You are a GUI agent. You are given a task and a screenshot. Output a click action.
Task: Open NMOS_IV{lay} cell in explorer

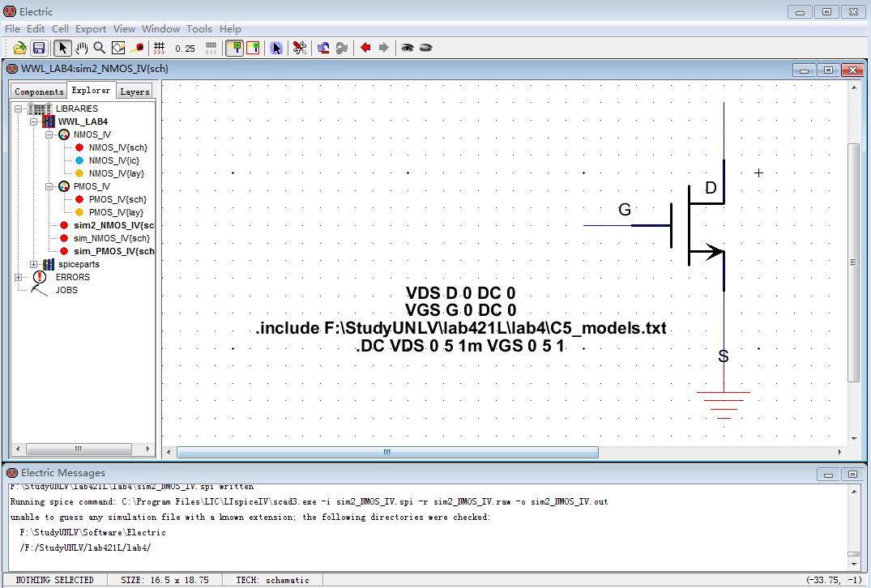click(x=116, y=173)
